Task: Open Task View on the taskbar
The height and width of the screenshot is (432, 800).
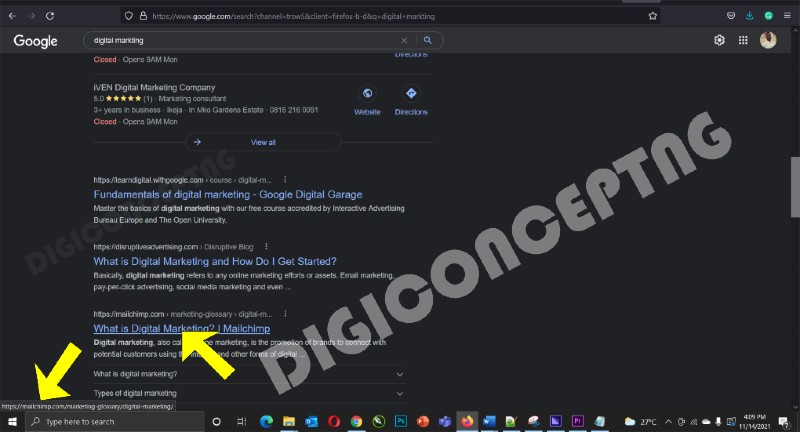Action: pyautogui.click(x=241, y=421)
